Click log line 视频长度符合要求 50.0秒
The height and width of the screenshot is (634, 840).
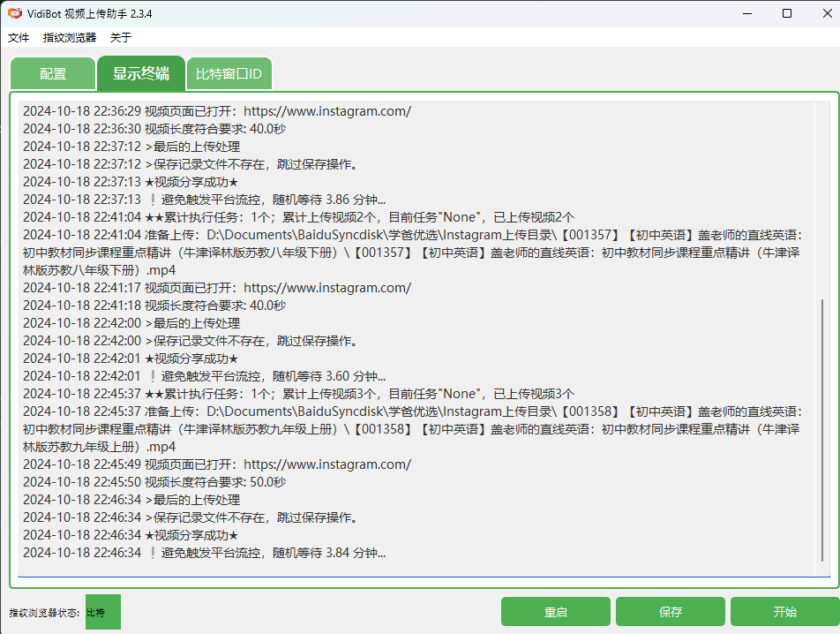tap(154, 482)
